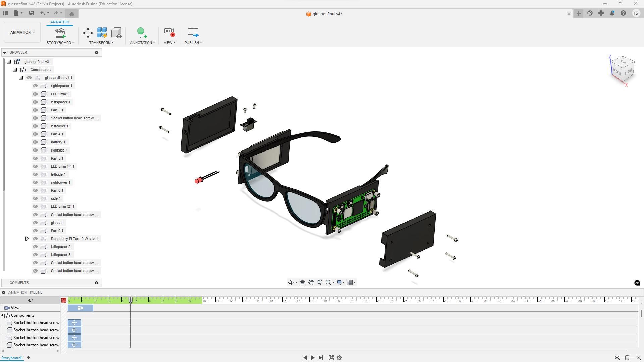644x362 pixels.
Task: Play the animation timeline
Action: (312, 358)
